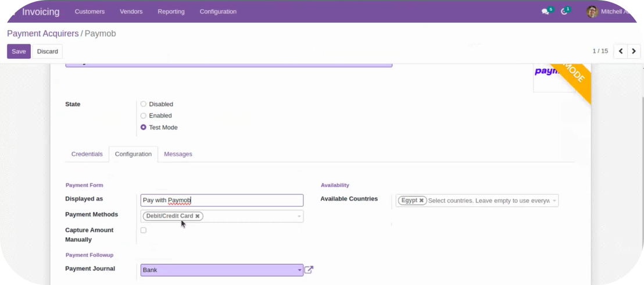Tick the Capture Amount Manually checkbox
Viewport: 644px width, 285px height.
click(144, 230)
